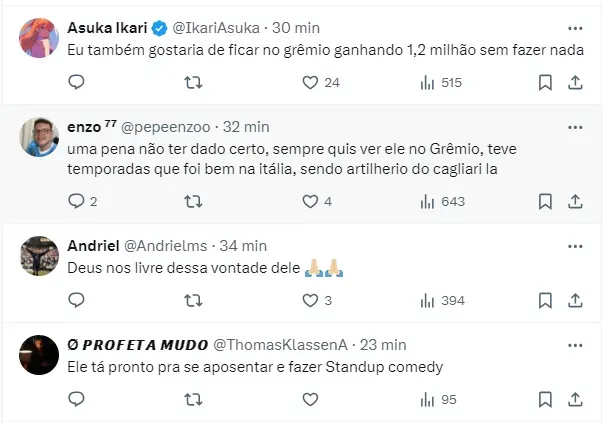Open more options on Profeta Mudo's tweet
This screenshot has width=603, height=425.
574,344
